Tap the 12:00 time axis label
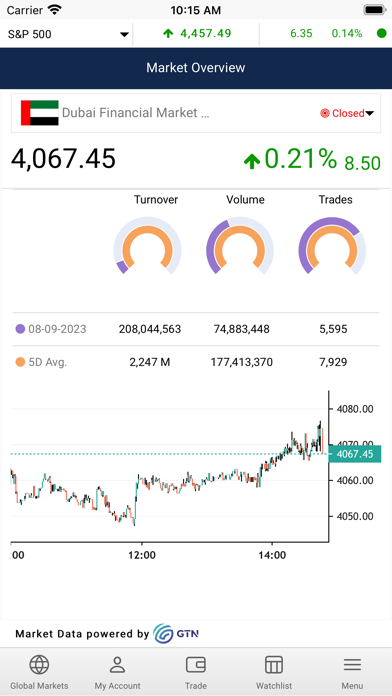This screenshot has height=696, width=392. pos(142,555)
